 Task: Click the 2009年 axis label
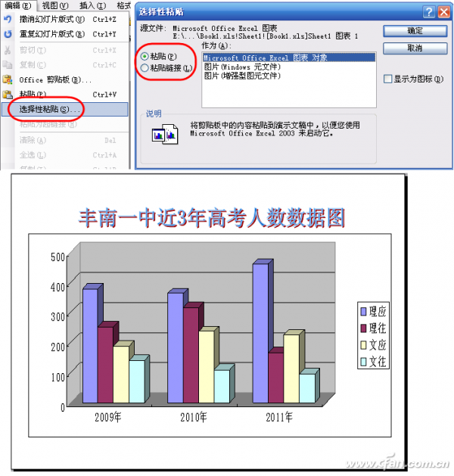tap(107, 418)
